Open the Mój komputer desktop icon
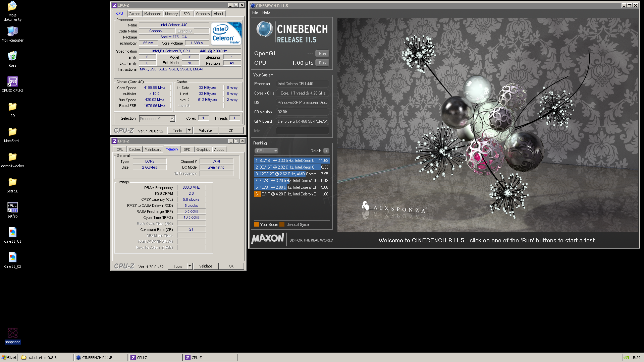The image size is (644, 362). (12, 35)
